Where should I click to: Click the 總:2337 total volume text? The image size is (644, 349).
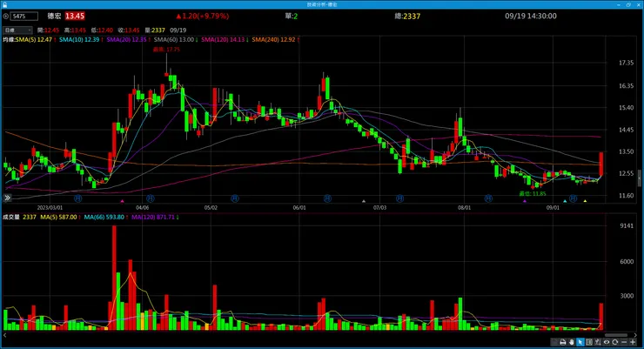coord(407,17)
